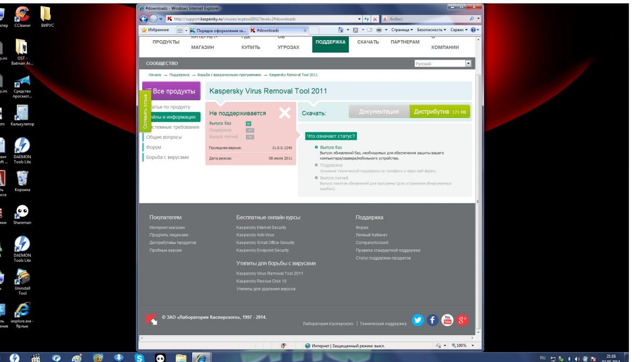Open Kaspersky YouTube social icon
Viewport: 644px width, 362px height.
448,320
